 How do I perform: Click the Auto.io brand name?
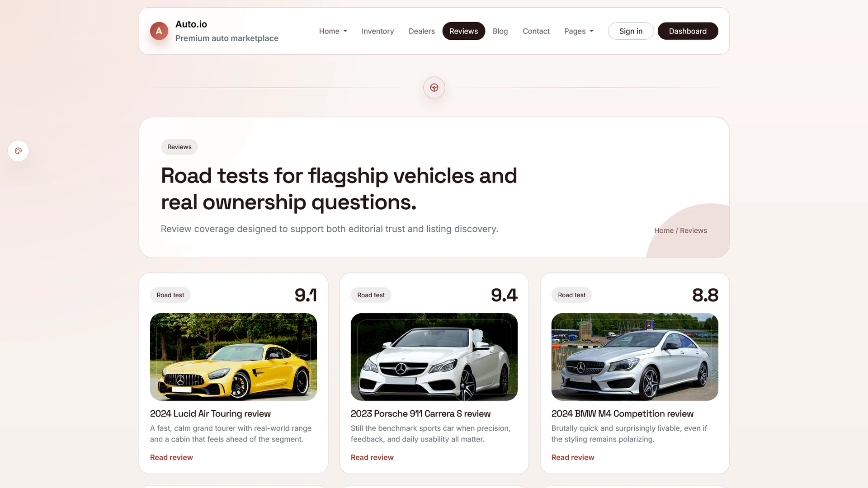click(191, 24)
